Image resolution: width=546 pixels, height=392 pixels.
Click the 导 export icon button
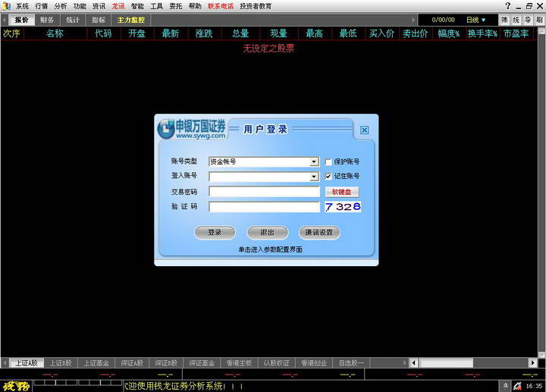(528, 20)
